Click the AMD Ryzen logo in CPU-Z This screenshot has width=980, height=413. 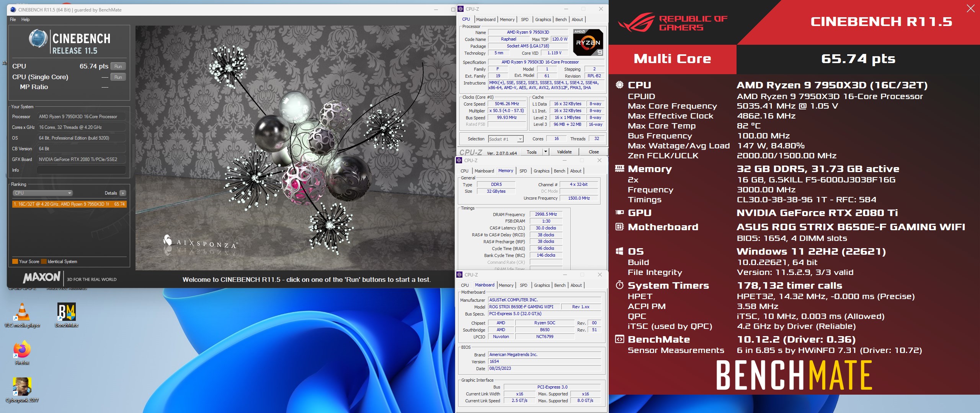(588, 42)
